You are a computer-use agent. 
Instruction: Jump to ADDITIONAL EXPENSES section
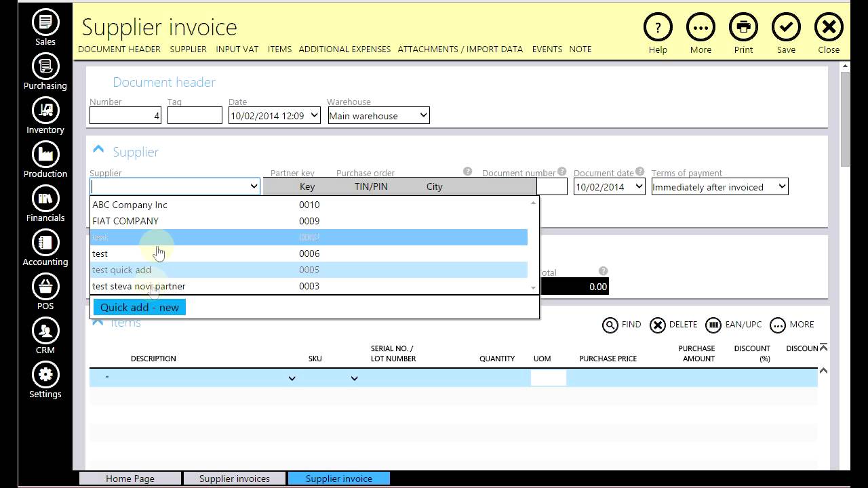(344, 49)
